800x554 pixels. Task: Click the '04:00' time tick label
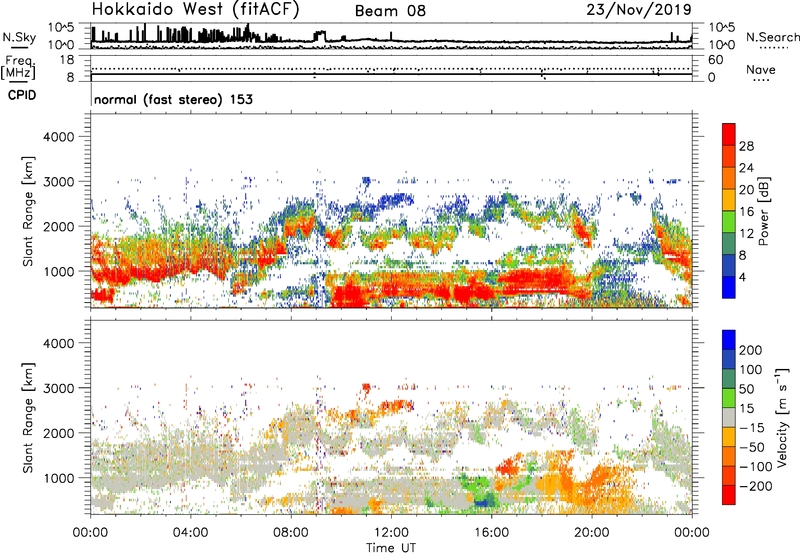pos(191,533)
